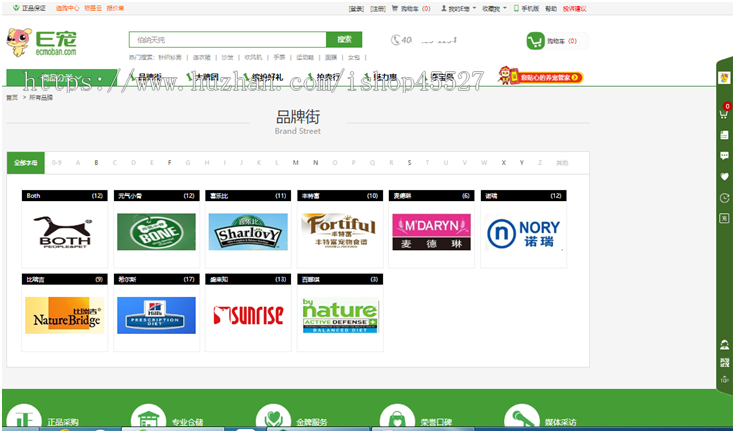Open the sidebar chat message icon
Viewport: 735px width, 433px height.
pos(724,156)
